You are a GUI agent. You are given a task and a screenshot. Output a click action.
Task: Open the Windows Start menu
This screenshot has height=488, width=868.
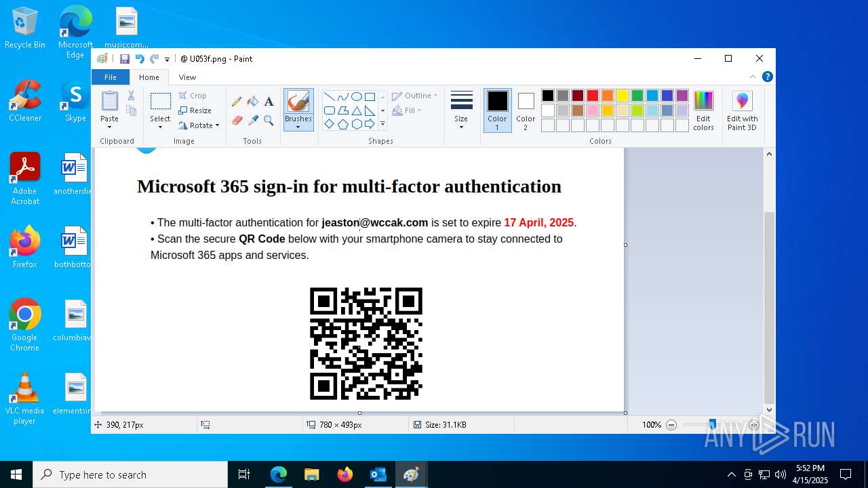point(16,474)
